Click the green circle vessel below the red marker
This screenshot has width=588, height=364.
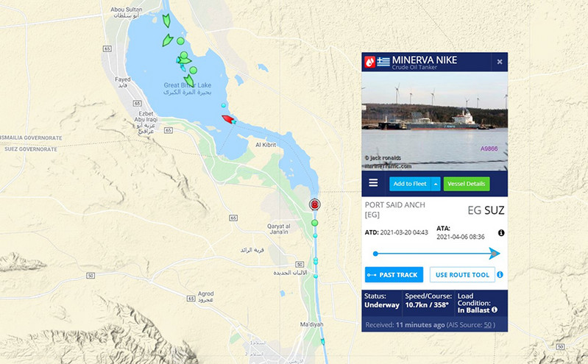[x=315, y=223]
